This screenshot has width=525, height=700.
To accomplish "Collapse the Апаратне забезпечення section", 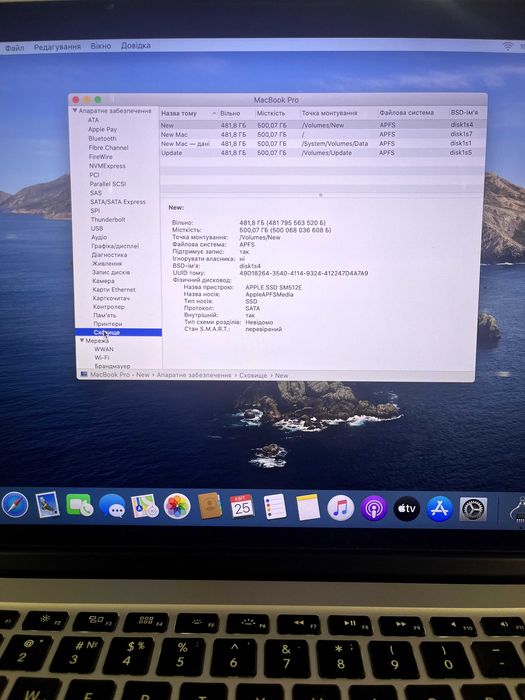I will click(x=75, y=111).
